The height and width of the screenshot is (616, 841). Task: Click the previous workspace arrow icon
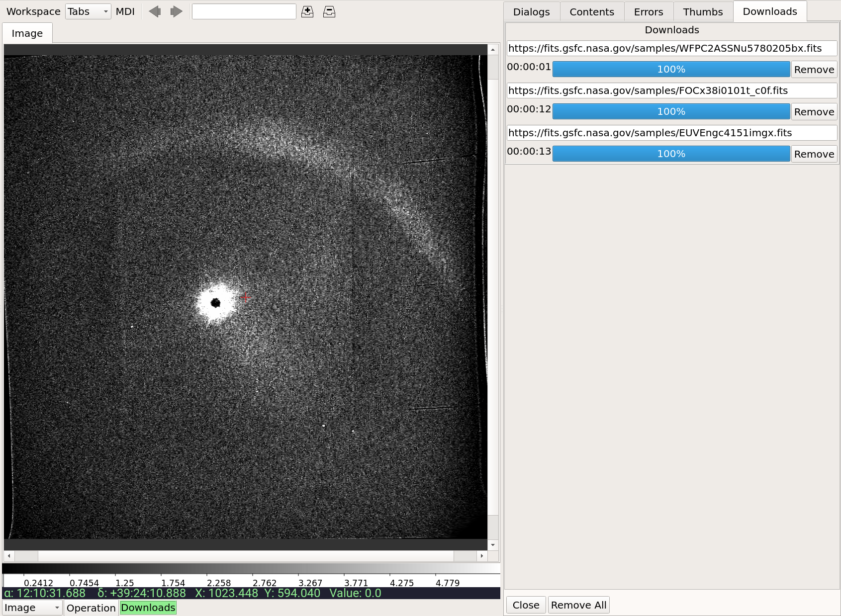155,11
